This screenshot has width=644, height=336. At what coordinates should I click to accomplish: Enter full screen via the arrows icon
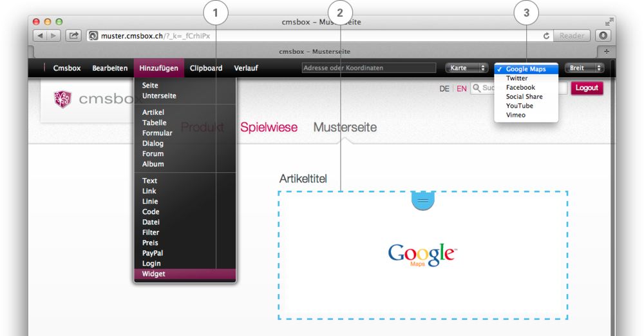pos(609,22)
